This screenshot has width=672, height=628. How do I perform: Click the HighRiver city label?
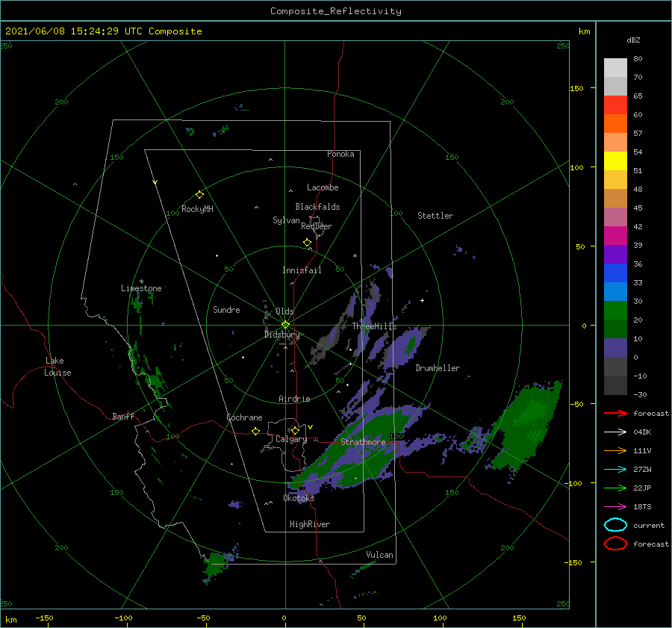tap(310, 524)
